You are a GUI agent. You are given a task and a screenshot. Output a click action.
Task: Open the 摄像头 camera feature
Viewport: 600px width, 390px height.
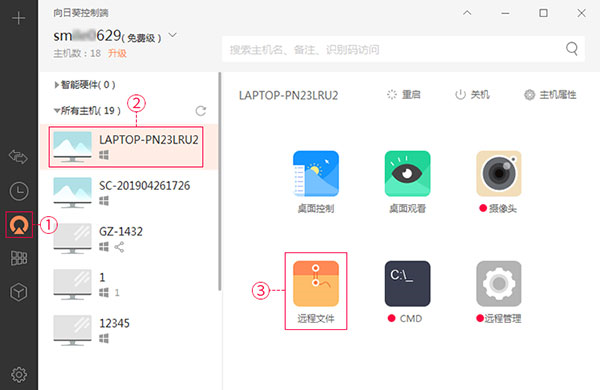tap(499, 182)
